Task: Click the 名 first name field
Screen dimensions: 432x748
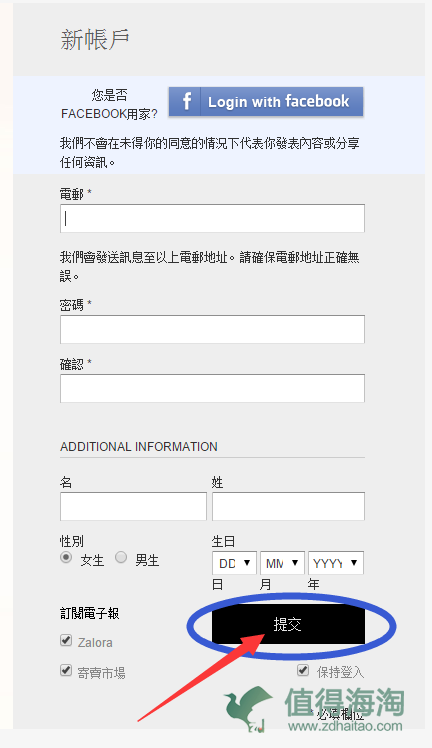Action: click(133, 506)
